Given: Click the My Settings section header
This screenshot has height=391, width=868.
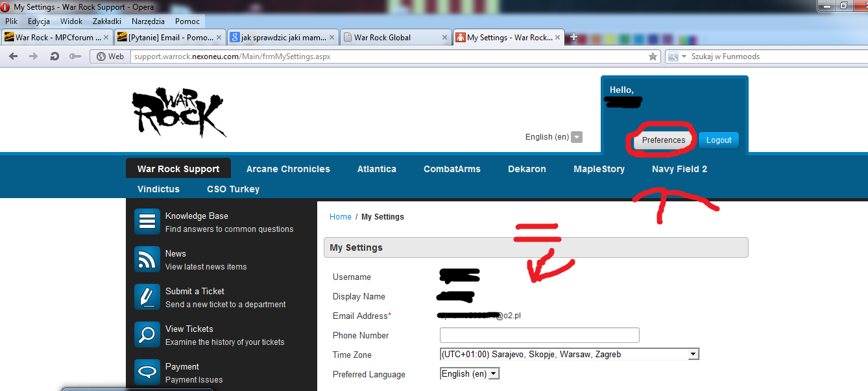Looking at the screenshot, I should [x=536, y=247].
